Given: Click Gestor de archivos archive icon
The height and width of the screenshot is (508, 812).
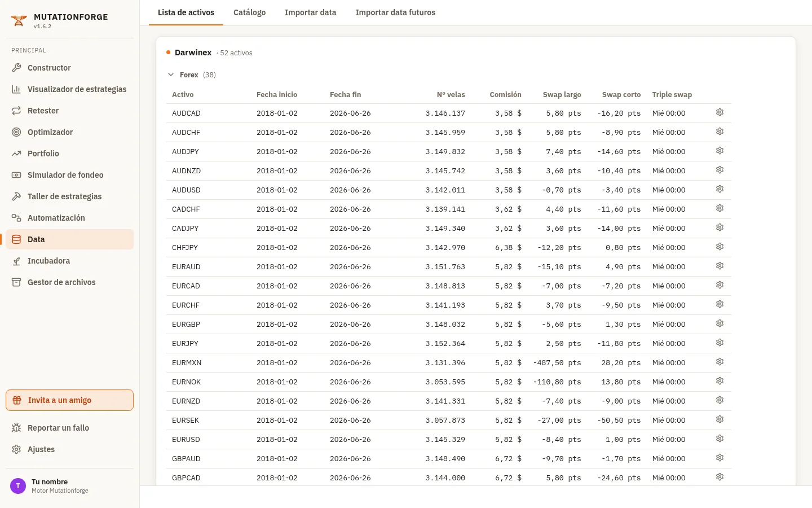Looking at the screenshot, I should pyautogui.click(x=16, y=282).
